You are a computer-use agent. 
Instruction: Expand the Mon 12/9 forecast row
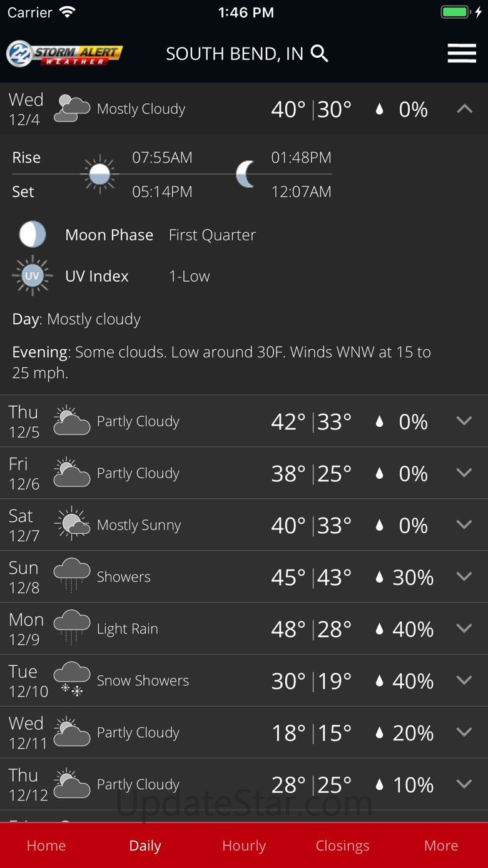click(464, 628)
